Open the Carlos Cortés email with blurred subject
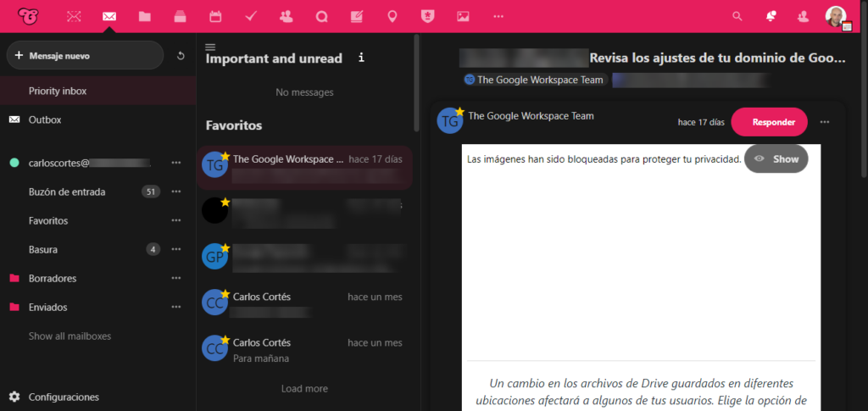Image resolution: width=868 pixels, height=411 pixels. (304, 304)
